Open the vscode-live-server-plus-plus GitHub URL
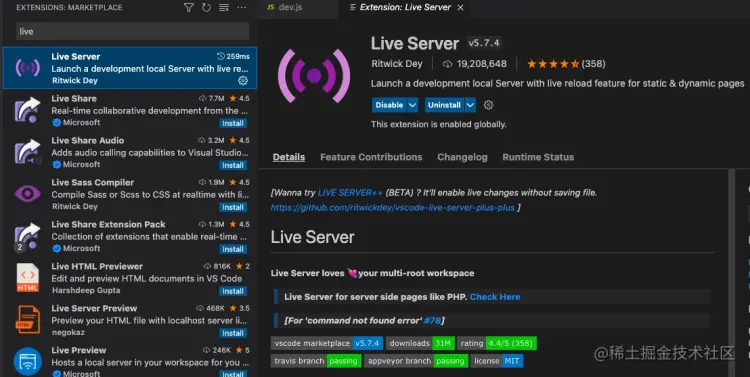750x377 pixels. 393,208
